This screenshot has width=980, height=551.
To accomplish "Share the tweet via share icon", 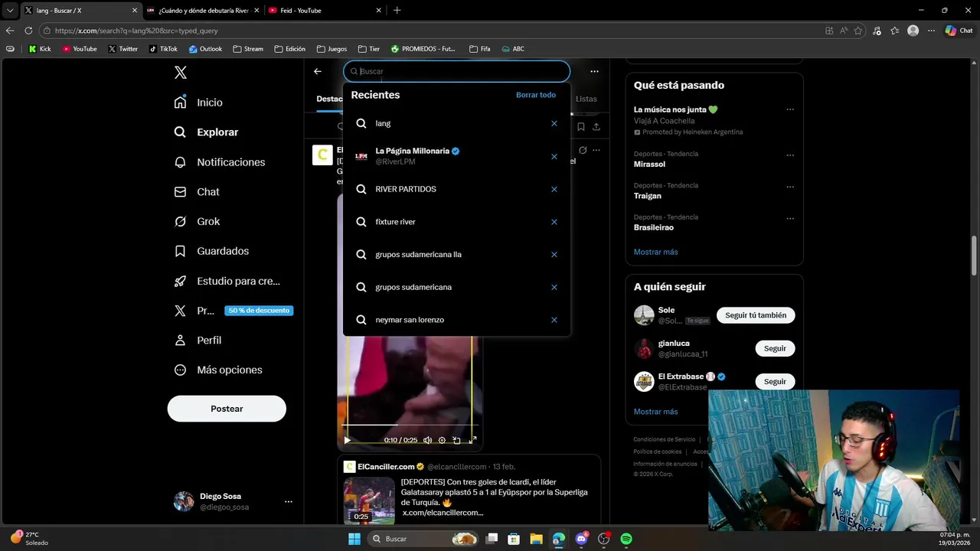I will tap(596, 127).
